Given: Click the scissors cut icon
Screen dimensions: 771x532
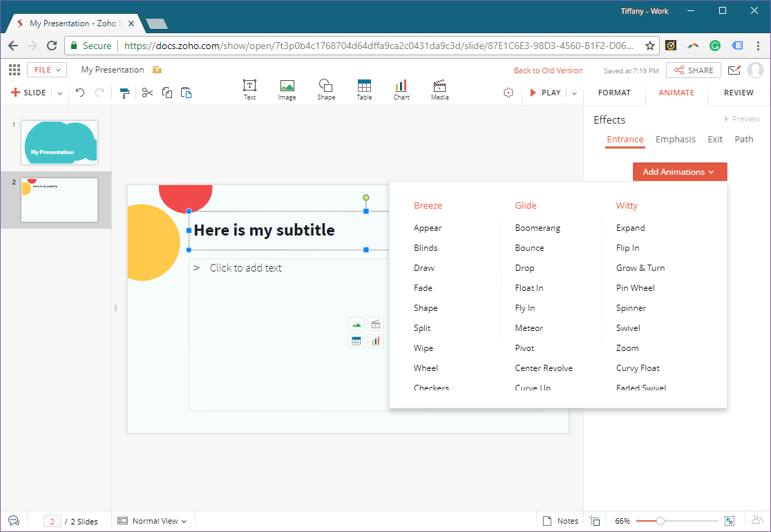Looking at the screenshot, I should [x=147, y=93].
